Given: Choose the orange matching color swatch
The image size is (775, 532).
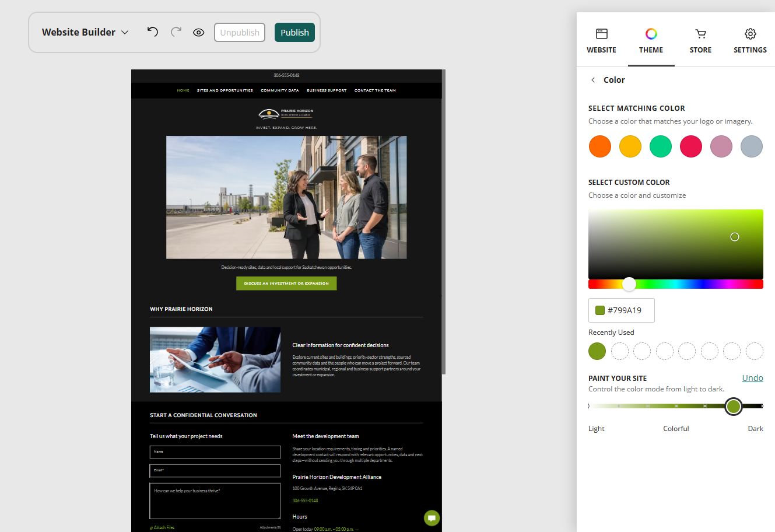Looking at the screenshot, I should [600, 146].
